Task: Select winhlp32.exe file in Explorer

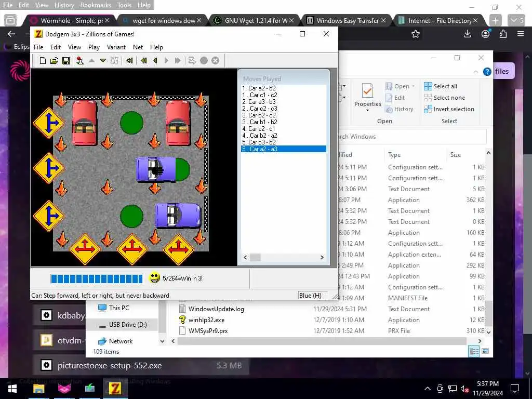Action: pos(206,320)
